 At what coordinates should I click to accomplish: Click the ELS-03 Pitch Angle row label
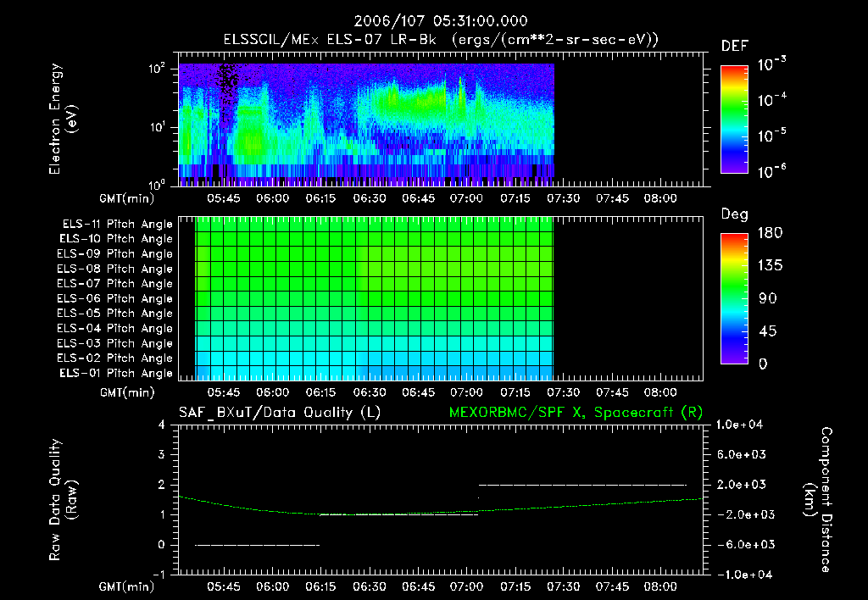tap(115, 343)
